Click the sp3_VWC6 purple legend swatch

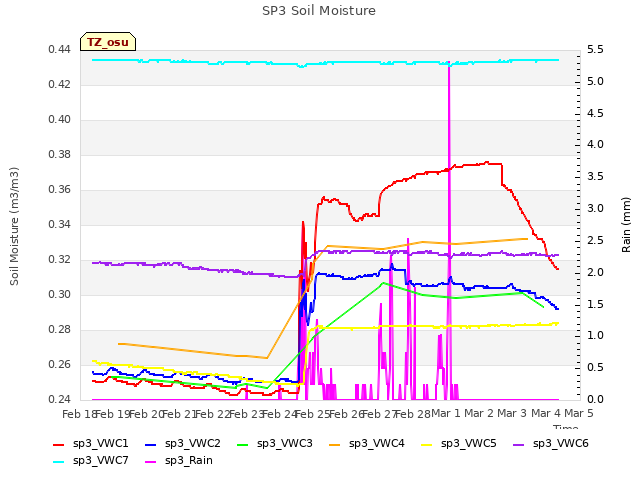coord(519,444)
